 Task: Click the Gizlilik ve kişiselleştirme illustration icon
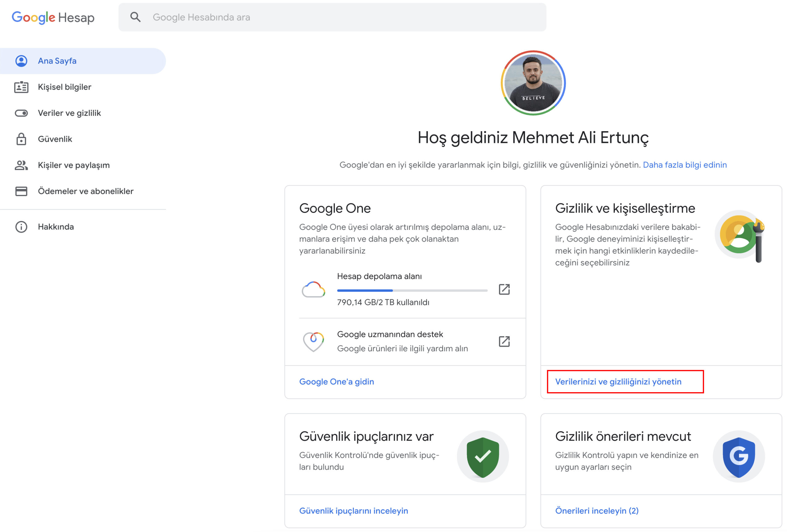click(740, 236)
